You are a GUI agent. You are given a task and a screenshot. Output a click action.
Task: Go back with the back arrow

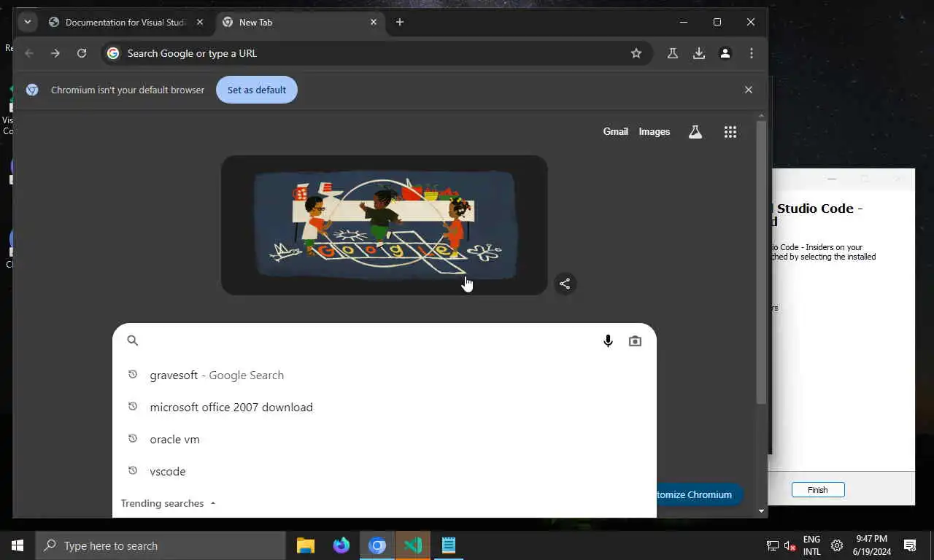[x=29, y=53]
